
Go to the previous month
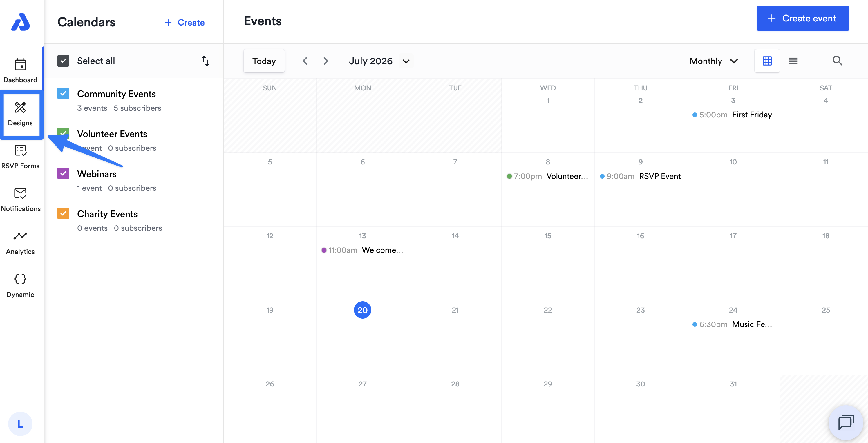[x=305, y=61]
